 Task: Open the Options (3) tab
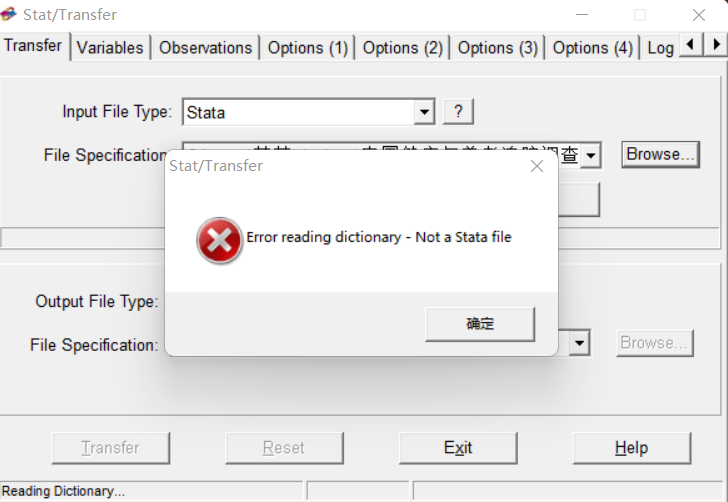click(497, 47)
